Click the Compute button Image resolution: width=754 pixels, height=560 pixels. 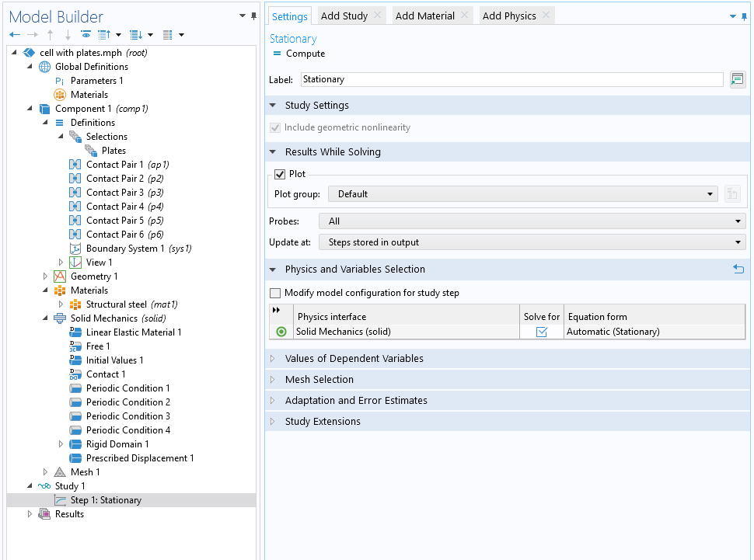[305, 54]
